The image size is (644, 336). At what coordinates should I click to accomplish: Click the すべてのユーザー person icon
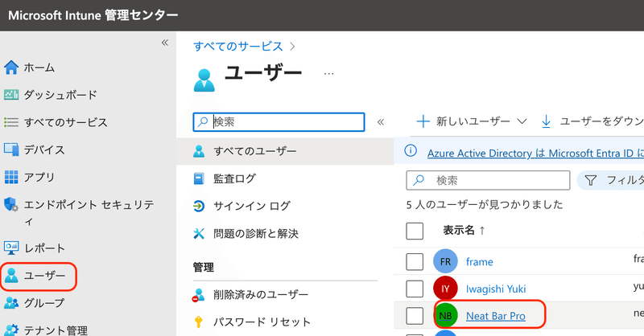pos(199,151)
